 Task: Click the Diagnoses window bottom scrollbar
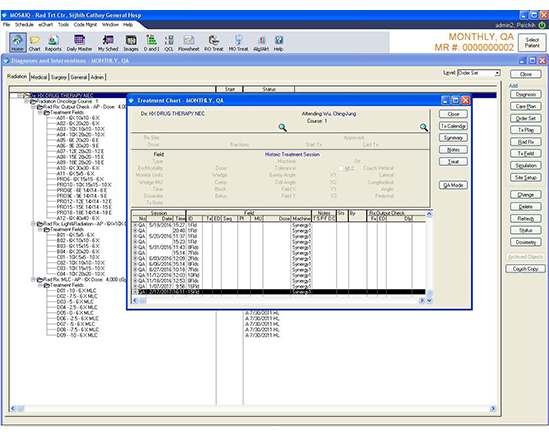[253, 409]
